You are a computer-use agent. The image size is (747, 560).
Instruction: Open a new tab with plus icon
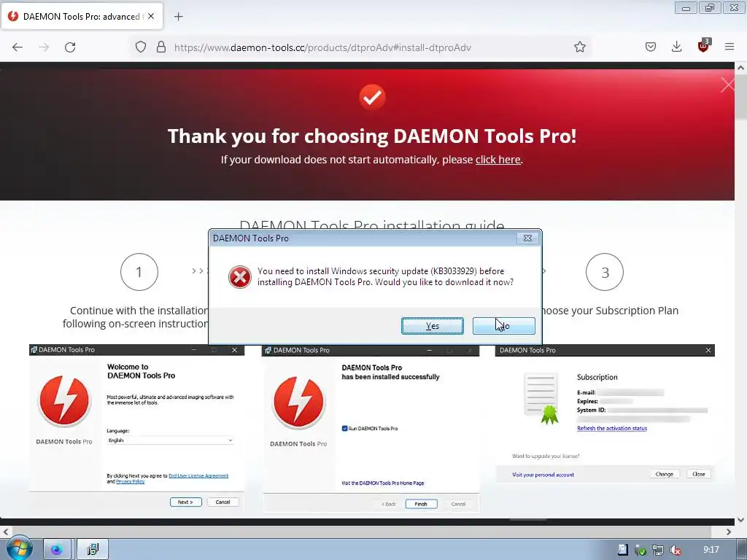point(178,17)
